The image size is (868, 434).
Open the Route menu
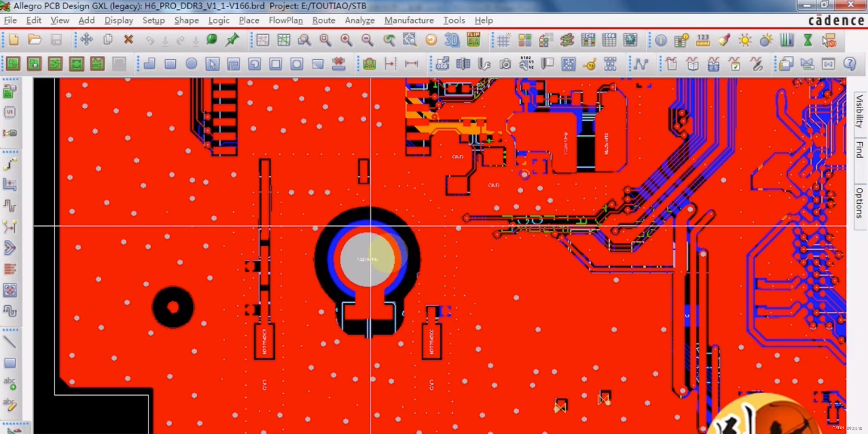pos(323,20)
